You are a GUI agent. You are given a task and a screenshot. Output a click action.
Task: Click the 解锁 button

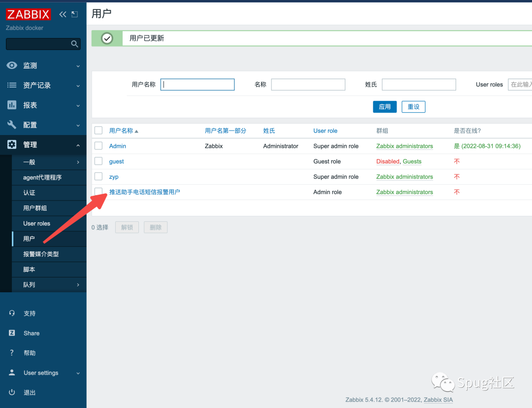(127, 227)
